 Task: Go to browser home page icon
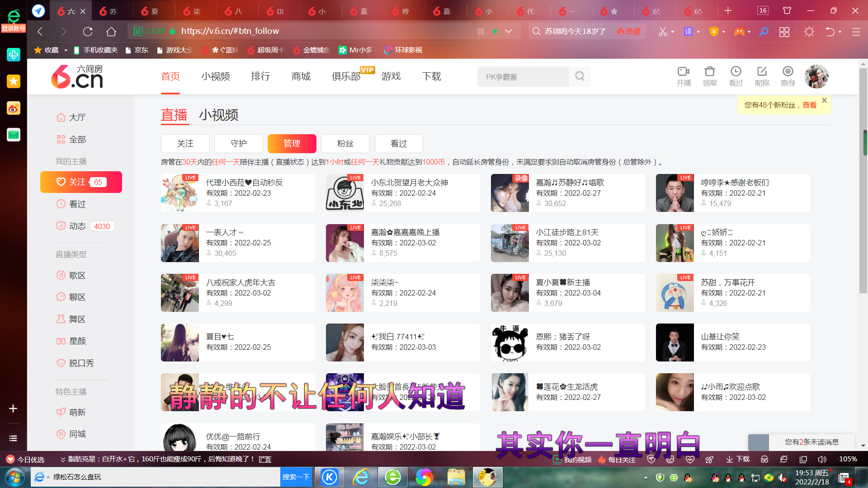111,31
